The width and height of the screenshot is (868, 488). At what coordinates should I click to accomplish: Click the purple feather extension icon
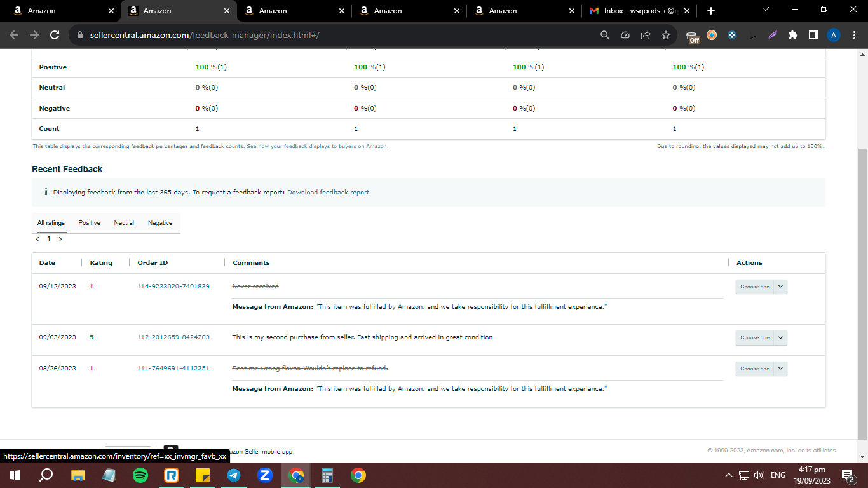[772, 35]
